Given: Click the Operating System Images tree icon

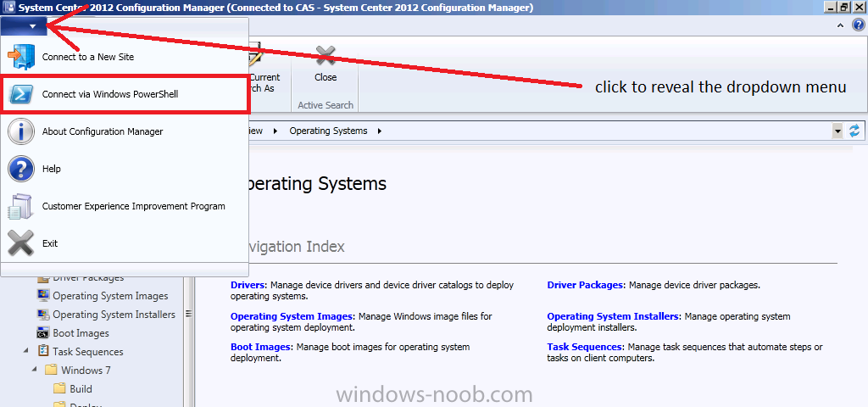Looking at the screenshot, I should click(43, 296).
